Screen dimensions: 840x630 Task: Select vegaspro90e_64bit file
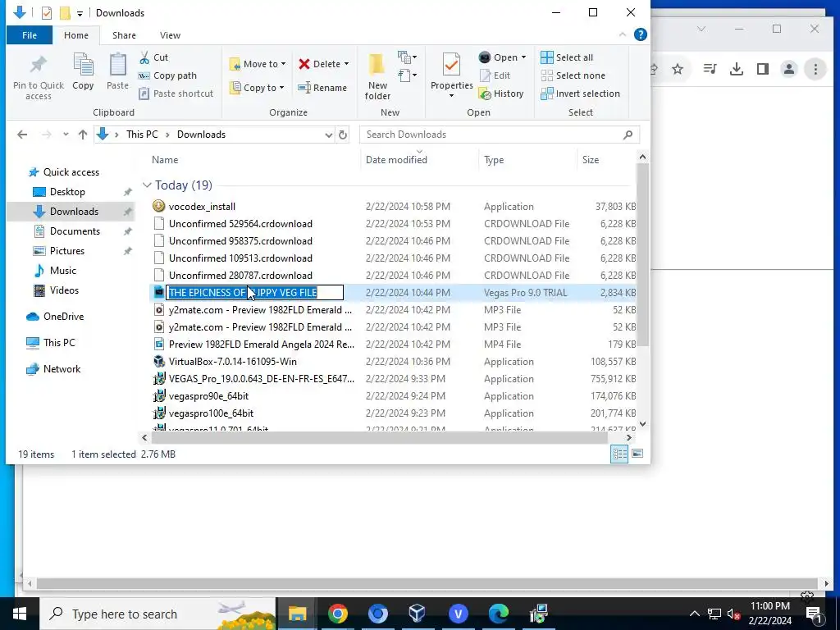coord(208,396)
